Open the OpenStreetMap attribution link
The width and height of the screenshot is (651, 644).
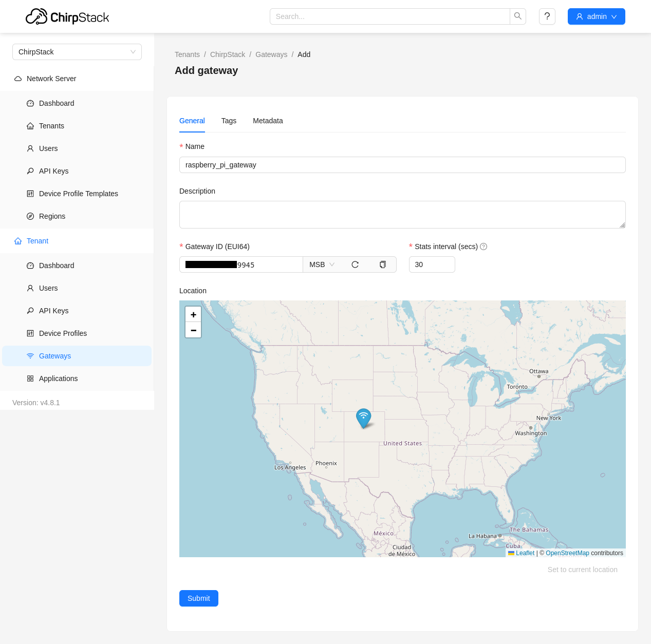pos(567,553)
